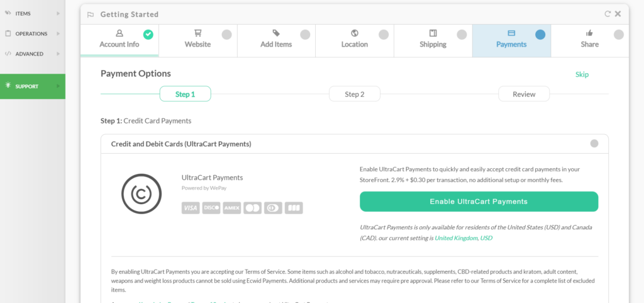Click the Getting Started flag icon
Image resolution: width=644 pixels, height=303 pixels.
(91, 14)
